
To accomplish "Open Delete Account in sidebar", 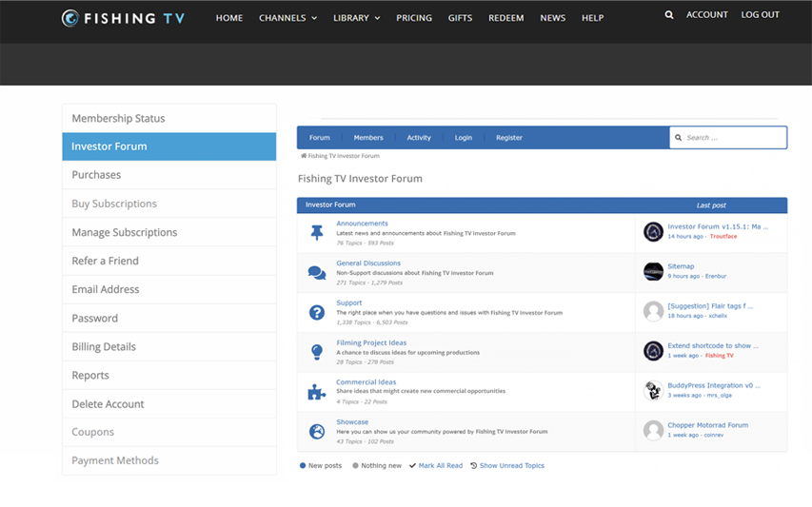I will point(169,404).
